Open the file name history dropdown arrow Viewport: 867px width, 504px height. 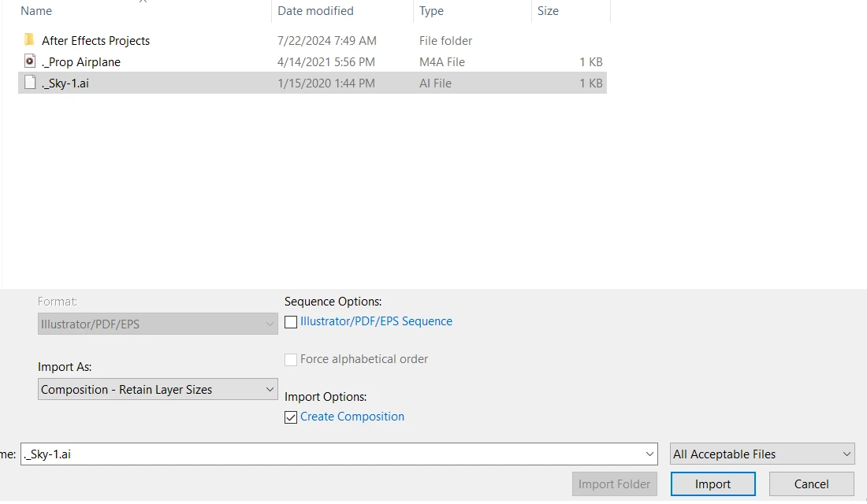point(649,454)
